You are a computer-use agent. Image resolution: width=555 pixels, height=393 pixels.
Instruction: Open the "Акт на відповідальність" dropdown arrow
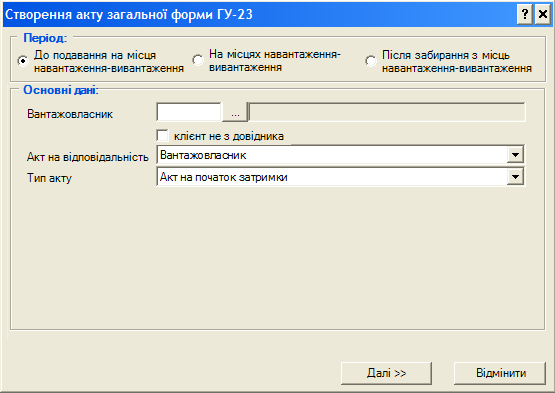point(515,155)
